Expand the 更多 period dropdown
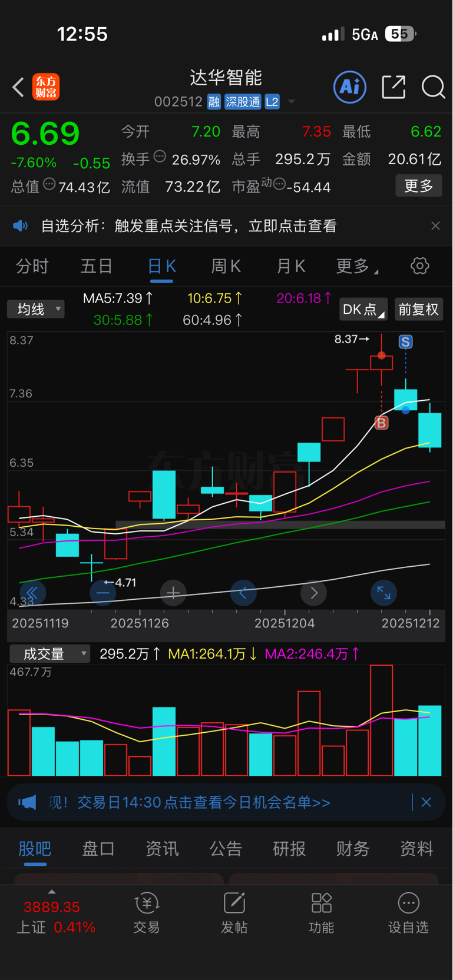453x980 pixels. point(357,267)
